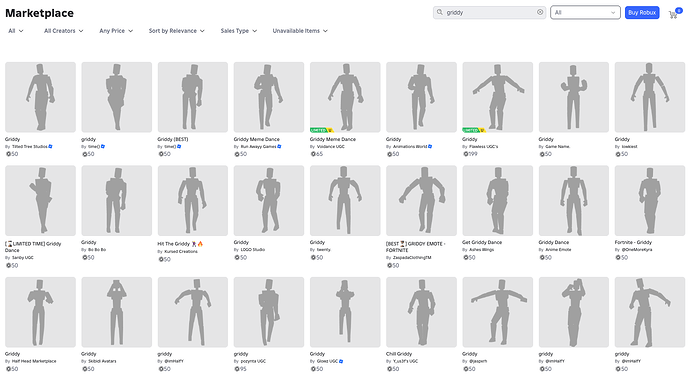The image size is (690, 377).
Task: Visit creator ZaspadaClothingTM
Action: tap(412, 258)
